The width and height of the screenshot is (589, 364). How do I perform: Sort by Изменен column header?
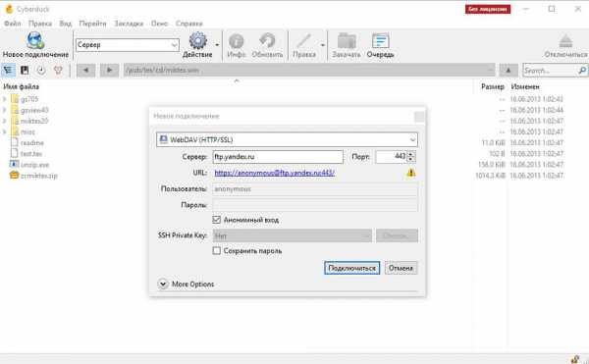[525, 86]
